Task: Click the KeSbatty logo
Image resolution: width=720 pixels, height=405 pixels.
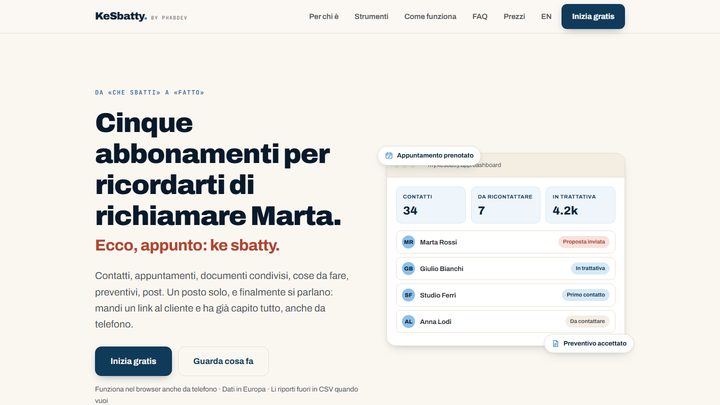Action: pos(121,16)
